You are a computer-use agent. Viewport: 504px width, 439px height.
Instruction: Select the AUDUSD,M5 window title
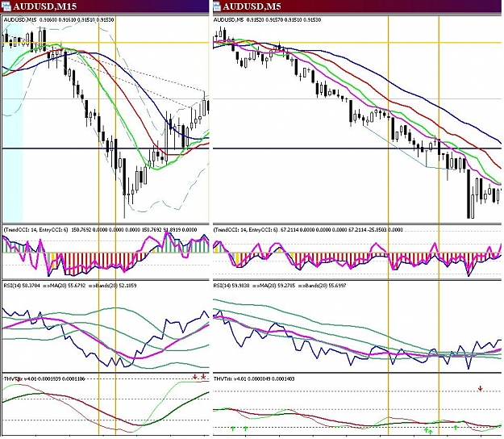pyautogui.click(x=252, y=6)
